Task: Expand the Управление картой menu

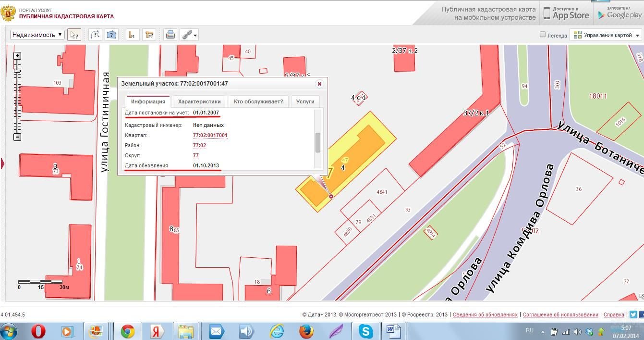Action: point(607,35)
